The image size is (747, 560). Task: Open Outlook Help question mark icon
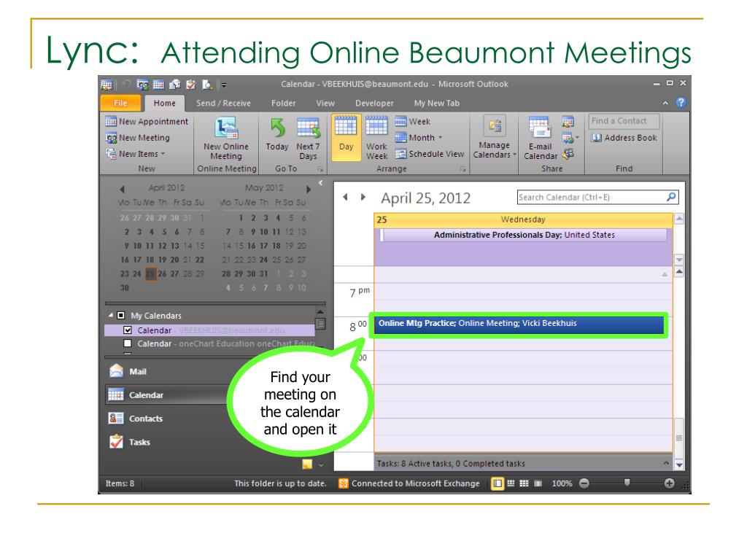681,102
